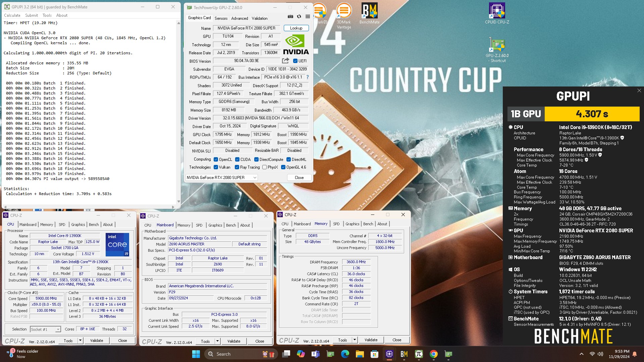This screenshot has height=362, width=644.
Task: Take a GPU-Z screenshot with the camera icon
Action: [290, 17]
